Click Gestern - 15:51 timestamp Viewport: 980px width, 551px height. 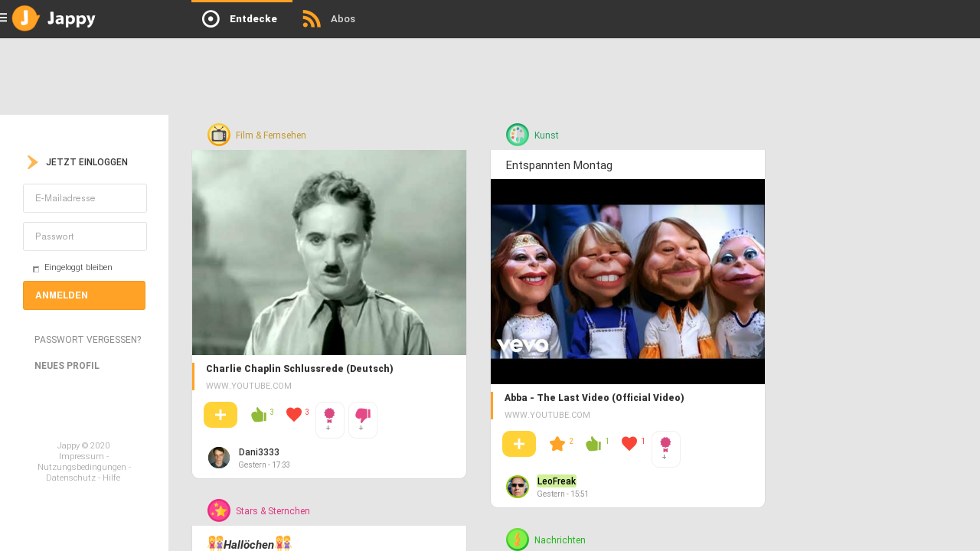[x=563, y=494]
